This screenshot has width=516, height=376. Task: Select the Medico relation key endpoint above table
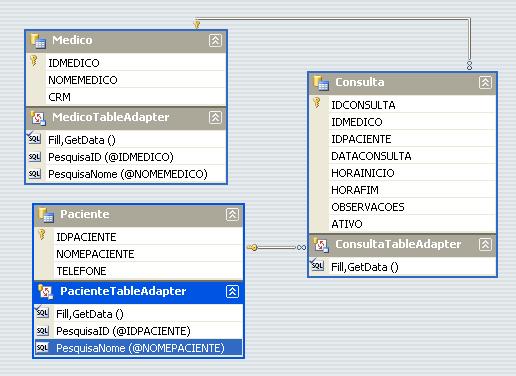(197, 24)
